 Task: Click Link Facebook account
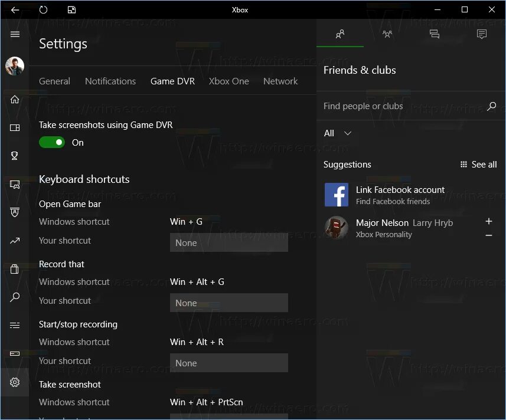coord(400,189)
